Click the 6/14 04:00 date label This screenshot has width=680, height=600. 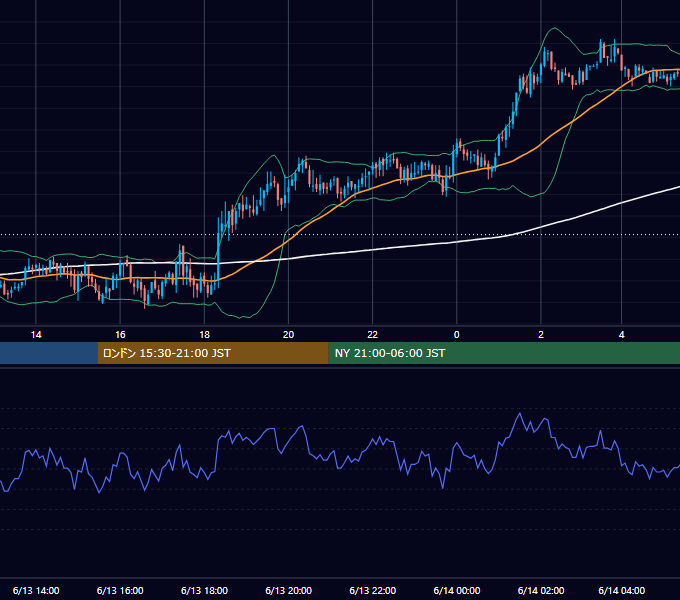[621, 590]
